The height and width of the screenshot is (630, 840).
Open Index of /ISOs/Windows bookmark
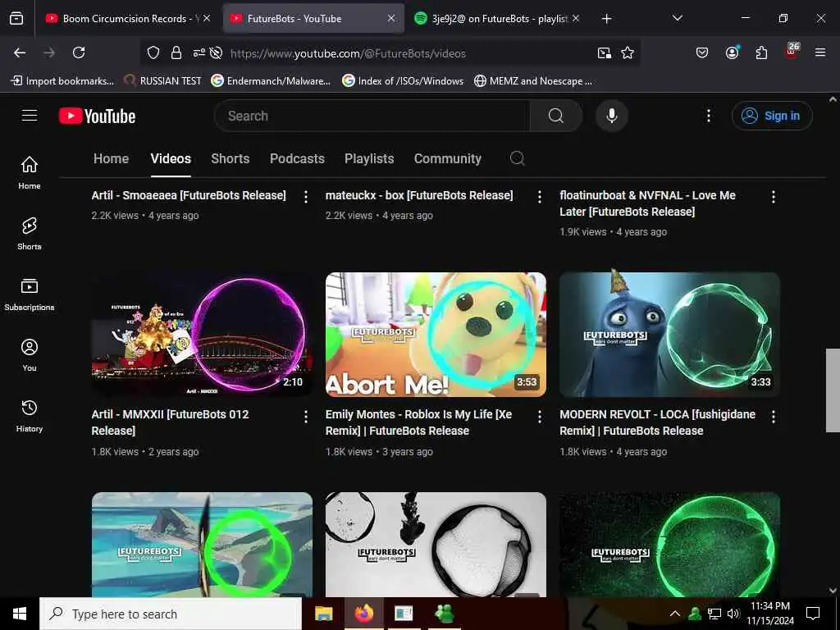point(404,81)
